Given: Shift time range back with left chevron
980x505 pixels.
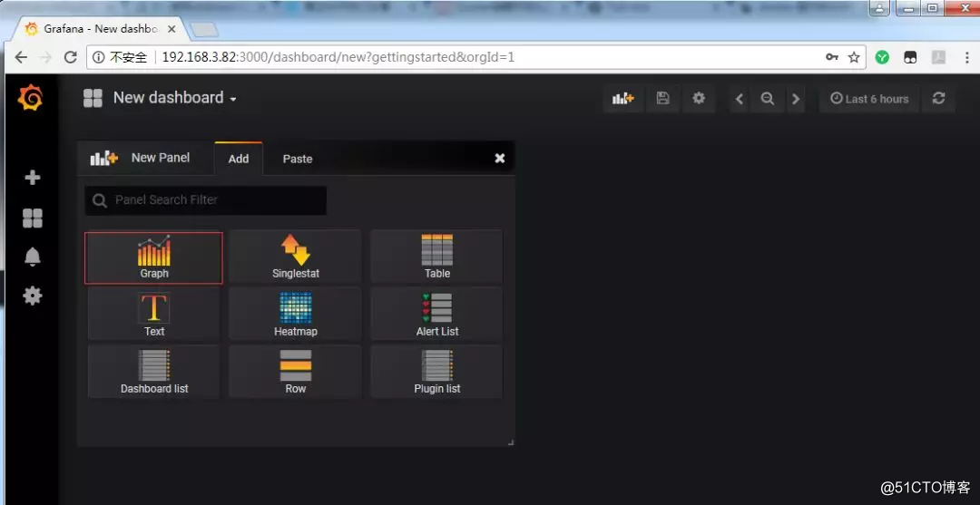Looking at the screenshot, I should pyautogui.click(x=740, y=99).
